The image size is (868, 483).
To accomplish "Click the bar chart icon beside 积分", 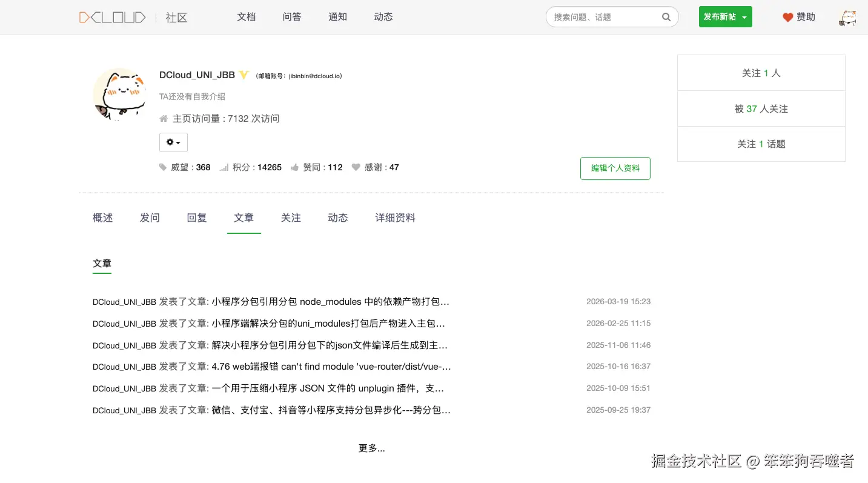I will 224,167.
